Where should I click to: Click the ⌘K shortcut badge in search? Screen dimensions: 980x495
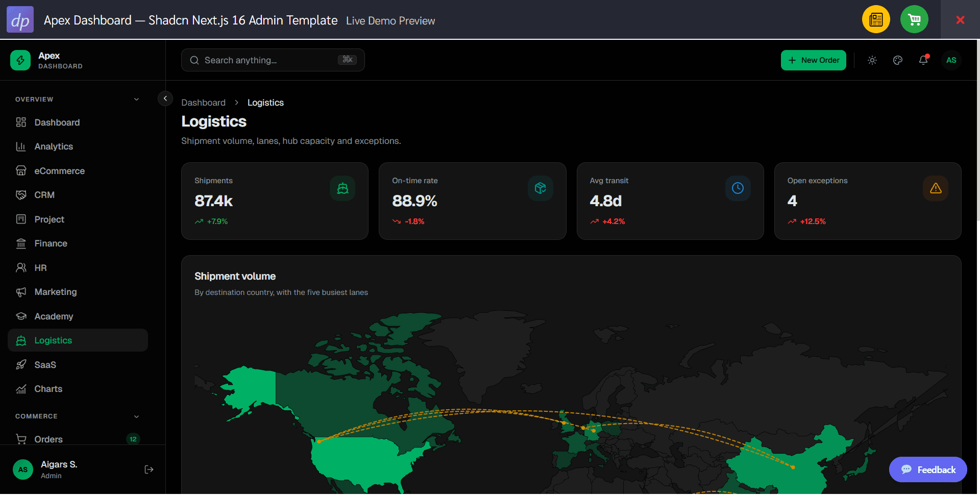pyautogui.click(x=348, y=60)
